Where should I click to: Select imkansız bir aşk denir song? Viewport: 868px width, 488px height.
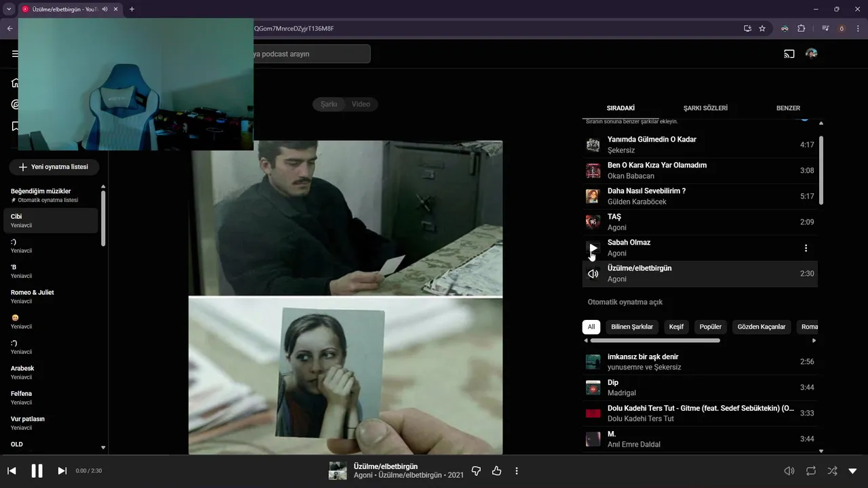(x=700, y=362)
